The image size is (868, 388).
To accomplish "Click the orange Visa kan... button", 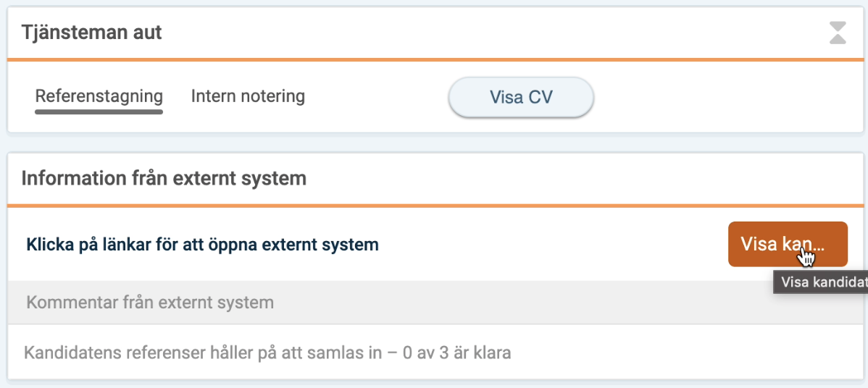I will 788,244.
